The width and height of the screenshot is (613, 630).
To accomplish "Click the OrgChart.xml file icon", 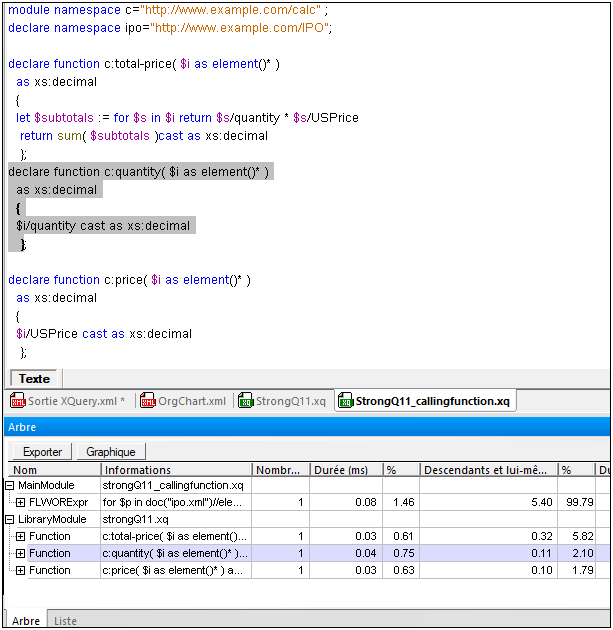I will [x=148, y=402].
